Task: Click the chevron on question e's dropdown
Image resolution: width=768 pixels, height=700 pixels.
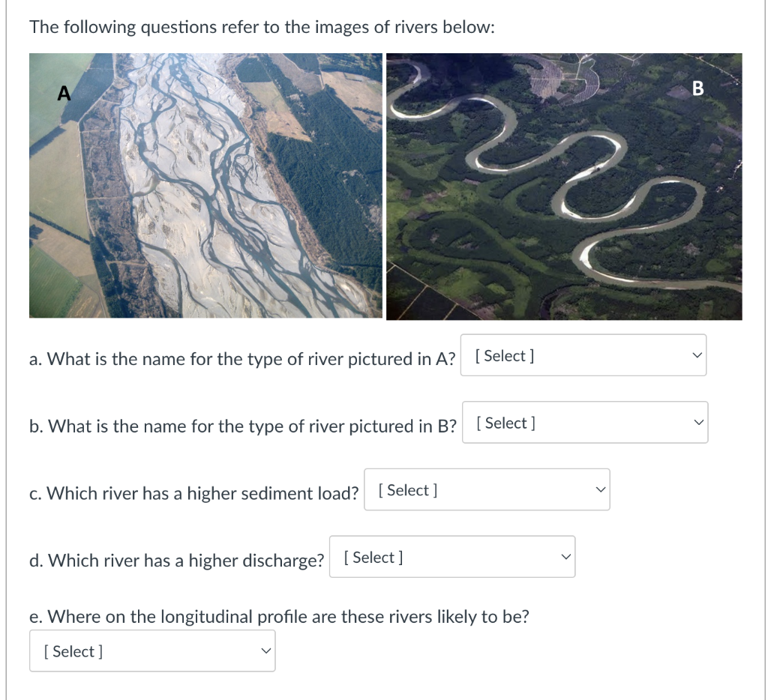Action: (265, 651)
